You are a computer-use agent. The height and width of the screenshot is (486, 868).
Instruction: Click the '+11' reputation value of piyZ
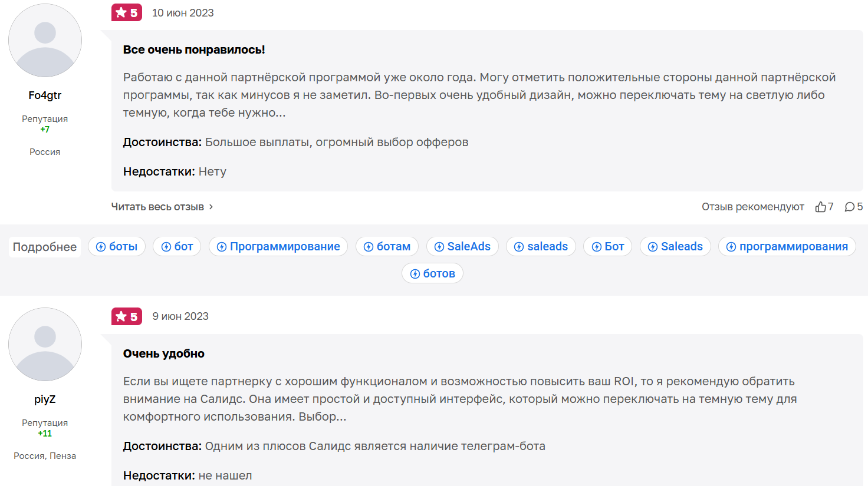pyautogui.click(x=45, y=434)
